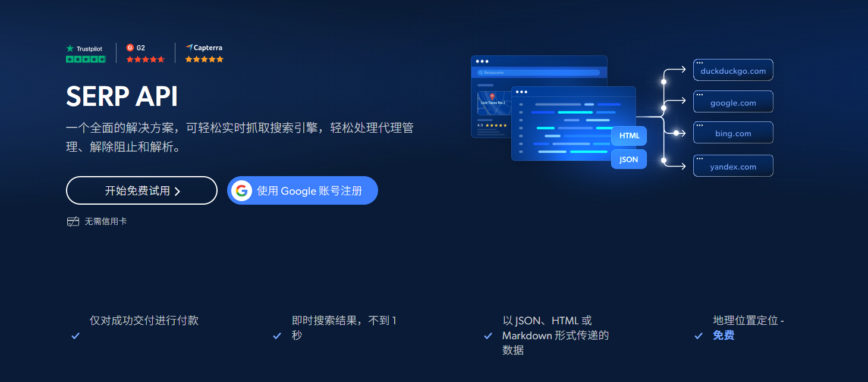The image size is (868, 382).
Task: Open the google.com card three-dot menu
Action: [700, 93]
